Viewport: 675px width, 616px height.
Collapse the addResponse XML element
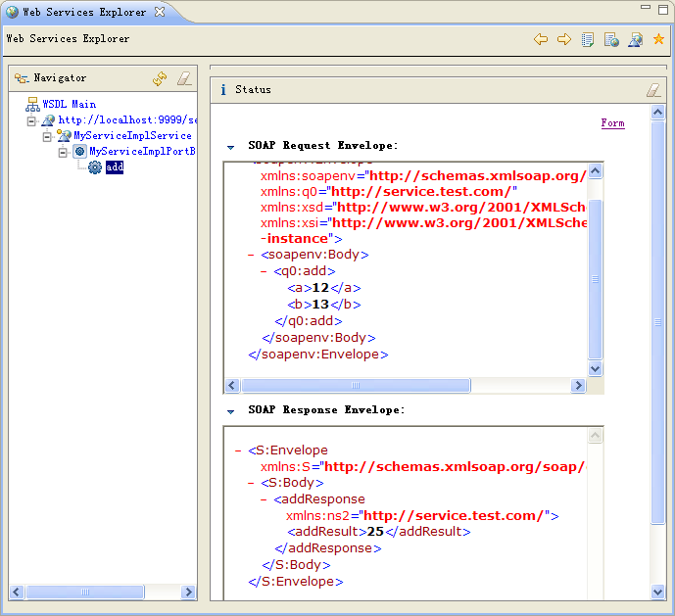(264, 499)
